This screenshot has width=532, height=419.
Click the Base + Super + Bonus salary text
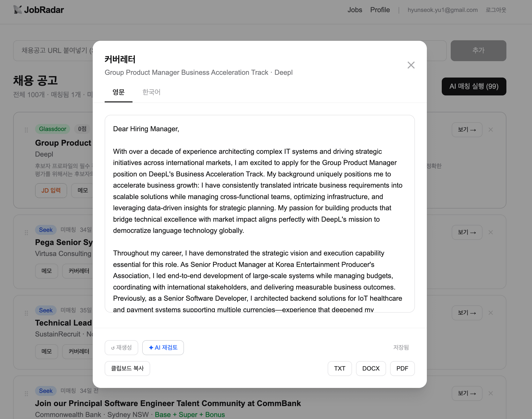(x=190, y=415)
